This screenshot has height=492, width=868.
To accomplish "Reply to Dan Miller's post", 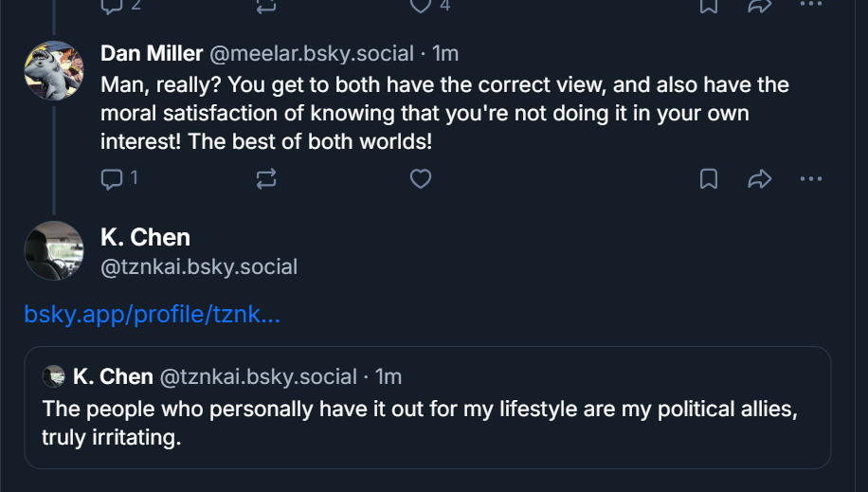I will pos(113,178).
